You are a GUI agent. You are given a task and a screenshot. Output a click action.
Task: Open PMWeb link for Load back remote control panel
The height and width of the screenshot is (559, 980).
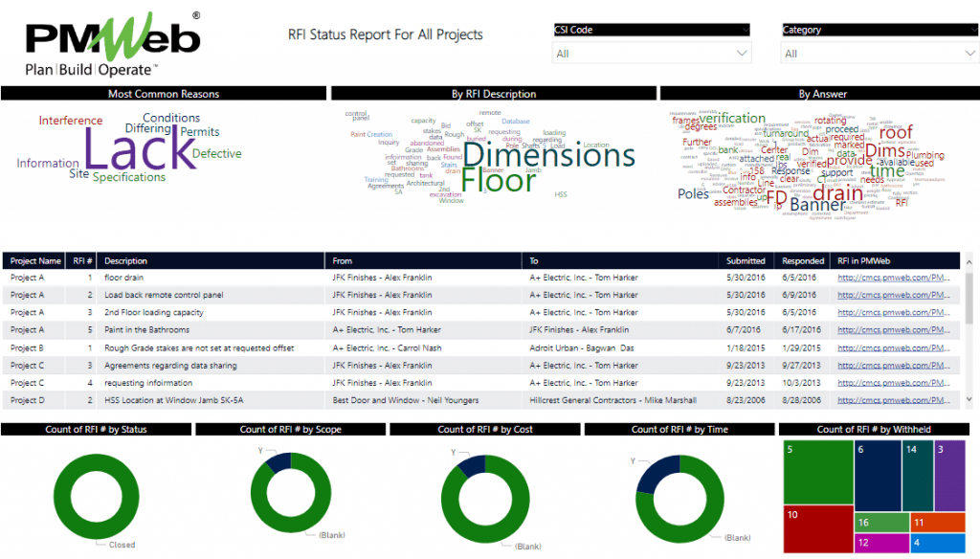click(894, 295)
